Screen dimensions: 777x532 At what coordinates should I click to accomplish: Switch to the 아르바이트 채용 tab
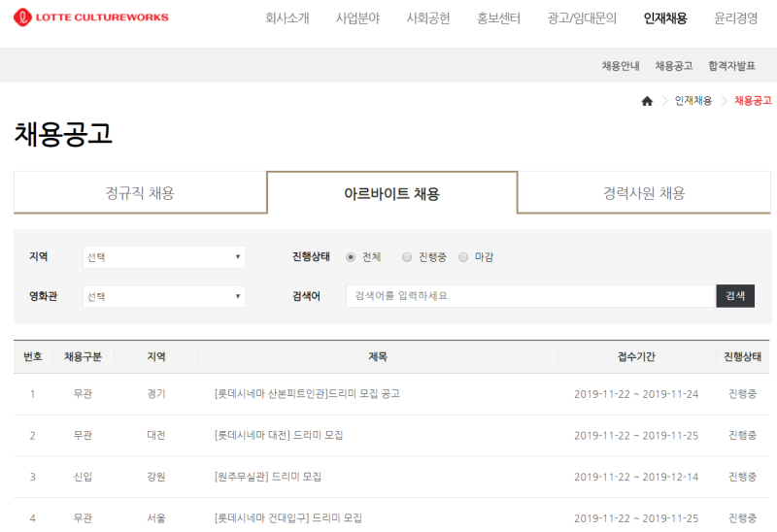coord(392,192)
